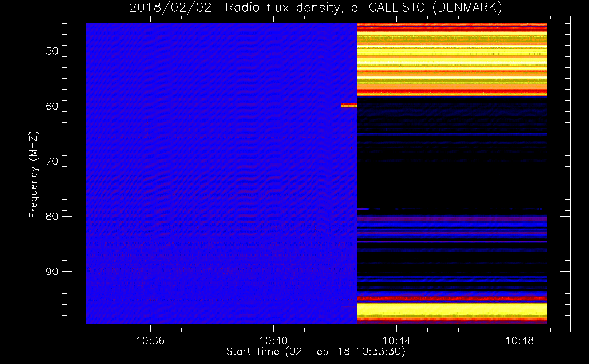Image resolution: width=589 pixels, height=364 pixels.
Task: Click the 50 frequency tick label
Action: 52,51
